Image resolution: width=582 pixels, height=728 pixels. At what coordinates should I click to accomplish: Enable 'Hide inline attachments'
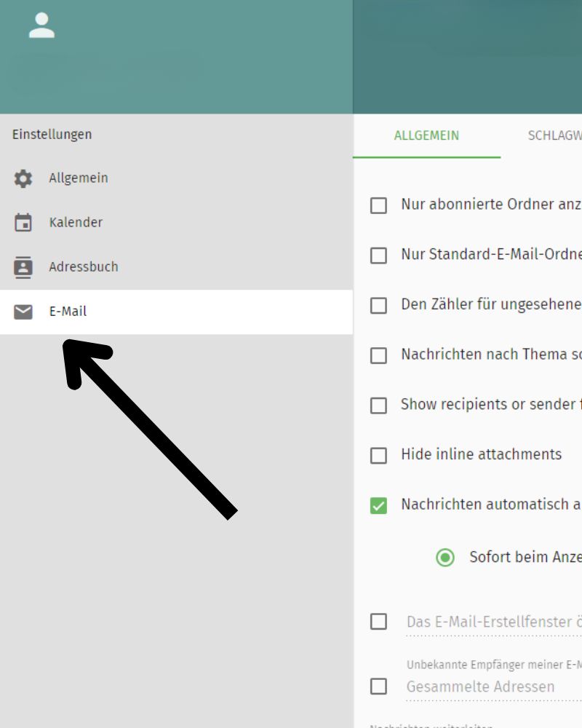click(x=378, y=455)
